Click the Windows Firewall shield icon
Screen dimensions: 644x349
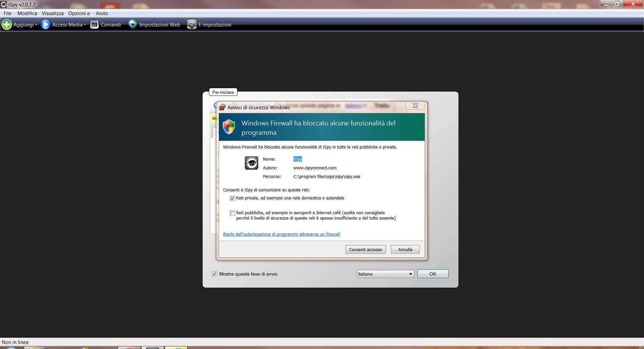pos(229,127)
